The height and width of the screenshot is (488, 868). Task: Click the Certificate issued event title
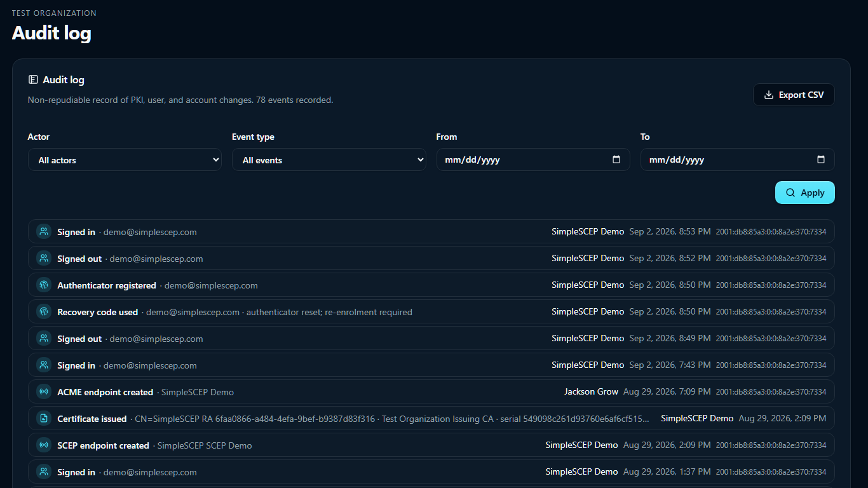(92, 419)
